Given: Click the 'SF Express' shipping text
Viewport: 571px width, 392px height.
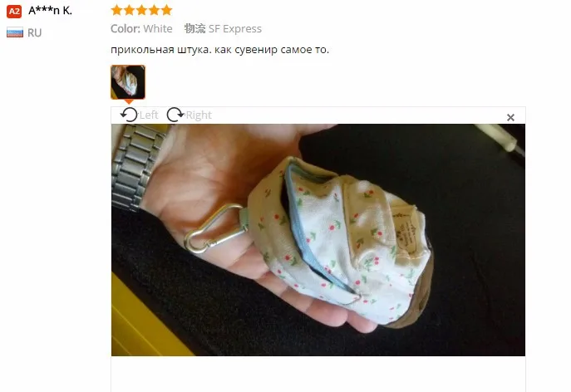Looking at the screenshot, I should click(x=235, y=29).
